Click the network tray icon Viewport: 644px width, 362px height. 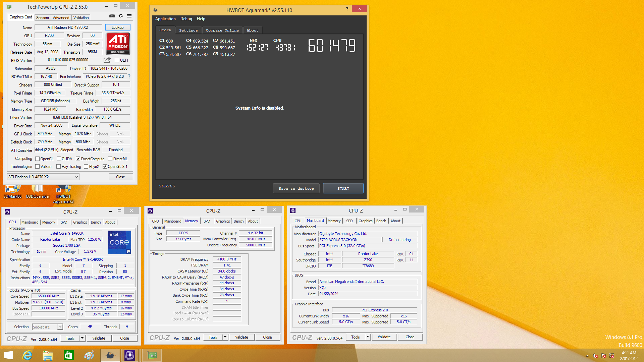[611, 356]
